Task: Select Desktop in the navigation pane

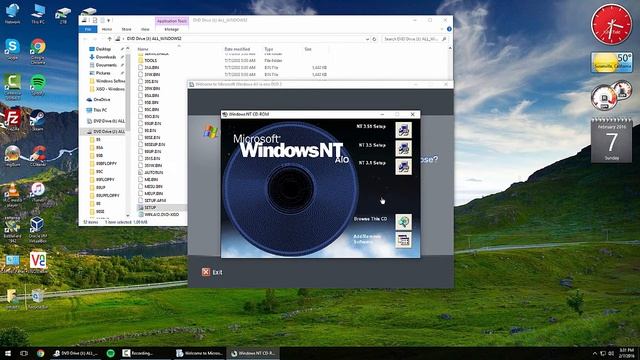Action: click(x=103, y=49)
